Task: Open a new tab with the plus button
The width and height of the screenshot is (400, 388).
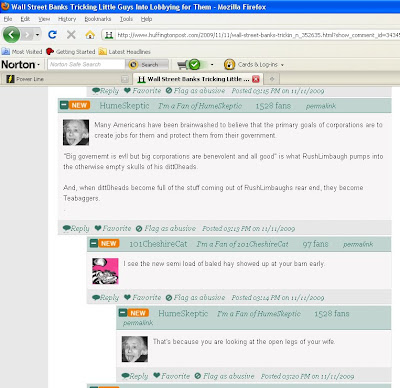Action: (272, 79)
